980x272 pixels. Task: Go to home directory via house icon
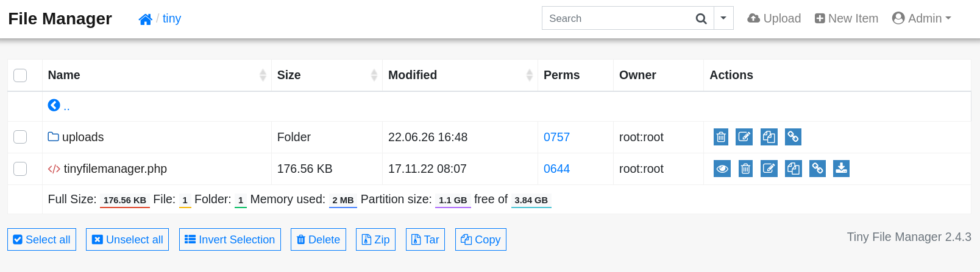pos(145,19)
